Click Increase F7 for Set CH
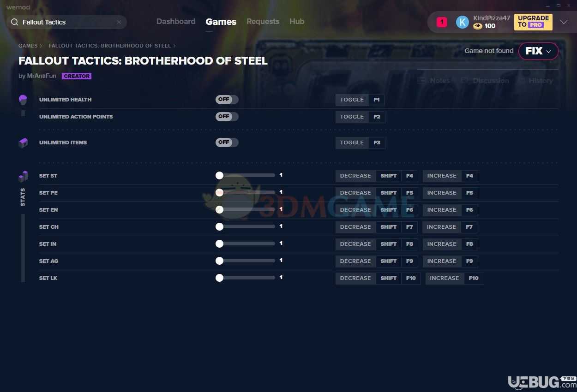 pos(450,227)
